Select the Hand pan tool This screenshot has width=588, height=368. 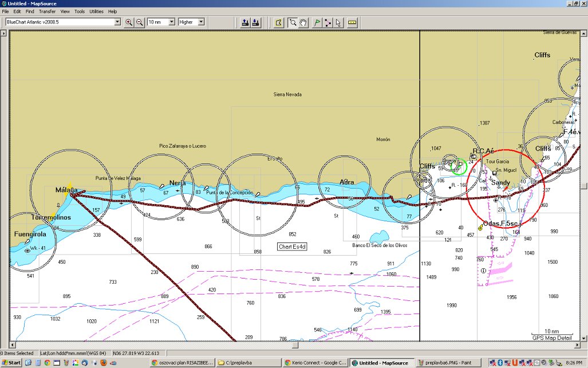click(303, 22)
